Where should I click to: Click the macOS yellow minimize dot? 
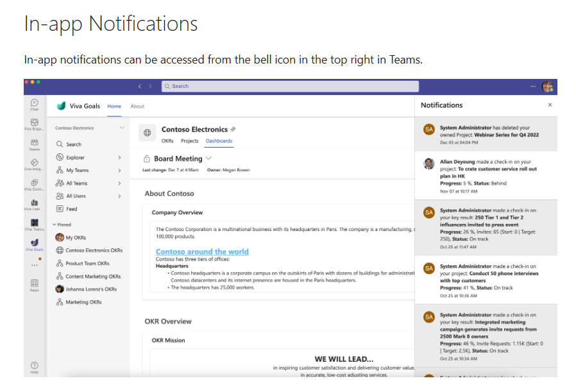[x=32, y=82]
